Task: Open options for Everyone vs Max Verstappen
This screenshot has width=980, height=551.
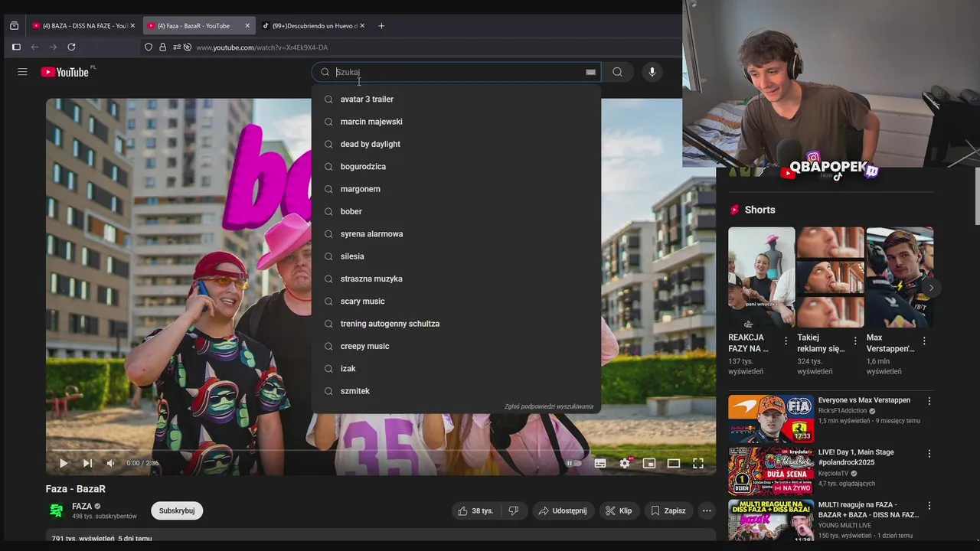Action: (x=929, y=401)
